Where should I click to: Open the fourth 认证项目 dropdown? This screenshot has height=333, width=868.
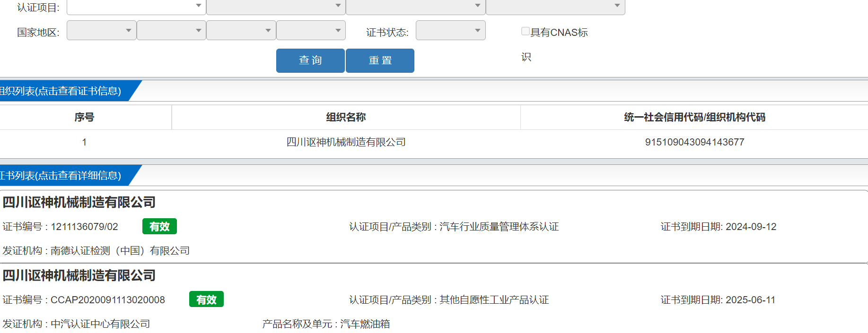555,7
